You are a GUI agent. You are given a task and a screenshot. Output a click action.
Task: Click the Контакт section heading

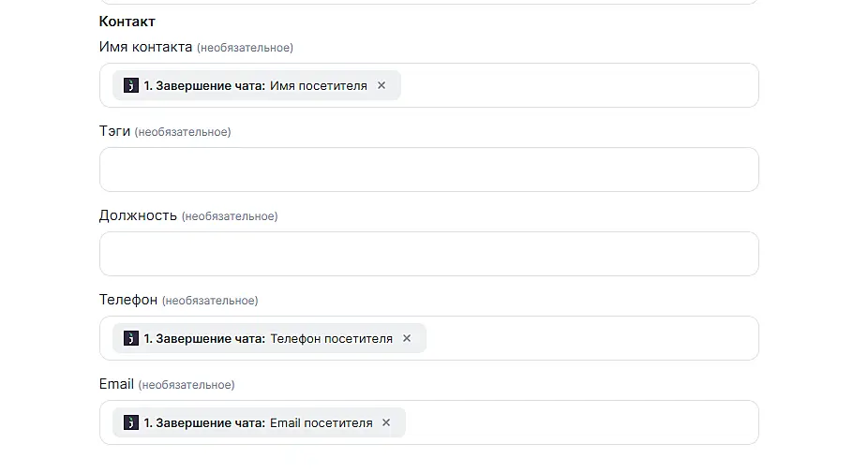(127, 21)
